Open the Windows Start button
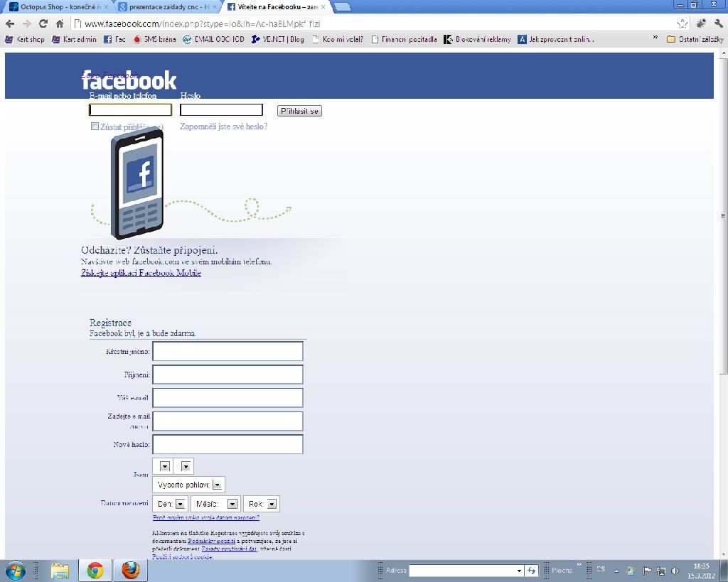Image resolution: width=728 pixels, height=582 pixels. tap(16, 571)
